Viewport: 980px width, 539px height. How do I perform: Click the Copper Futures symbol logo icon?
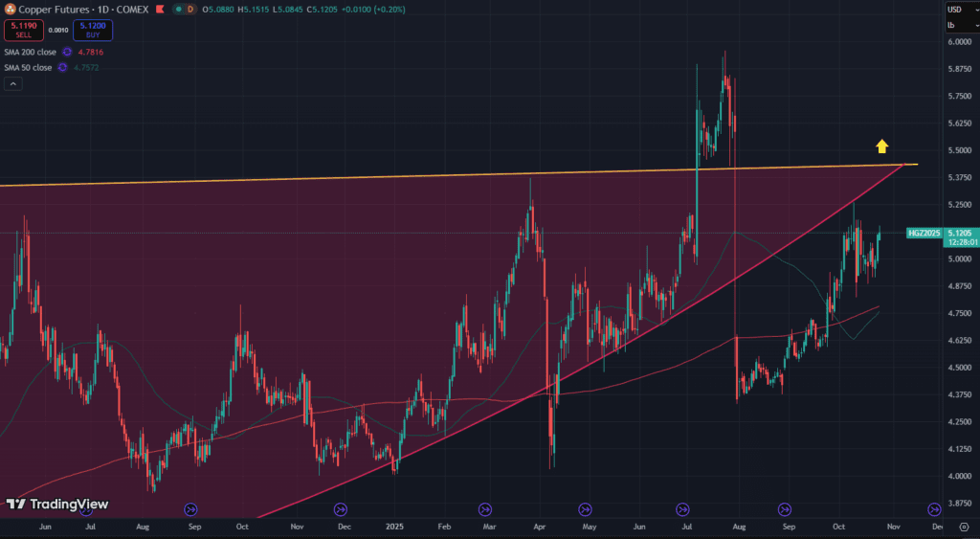tap(10, 9)
